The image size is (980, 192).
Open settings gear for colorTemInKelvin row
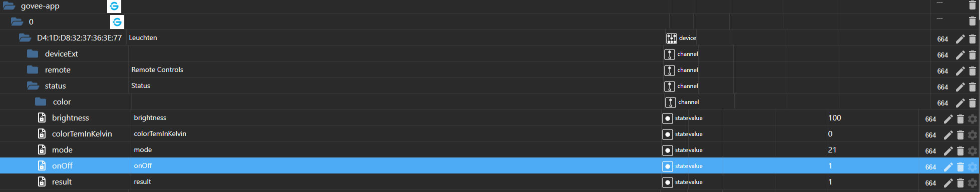pos(972,135)
